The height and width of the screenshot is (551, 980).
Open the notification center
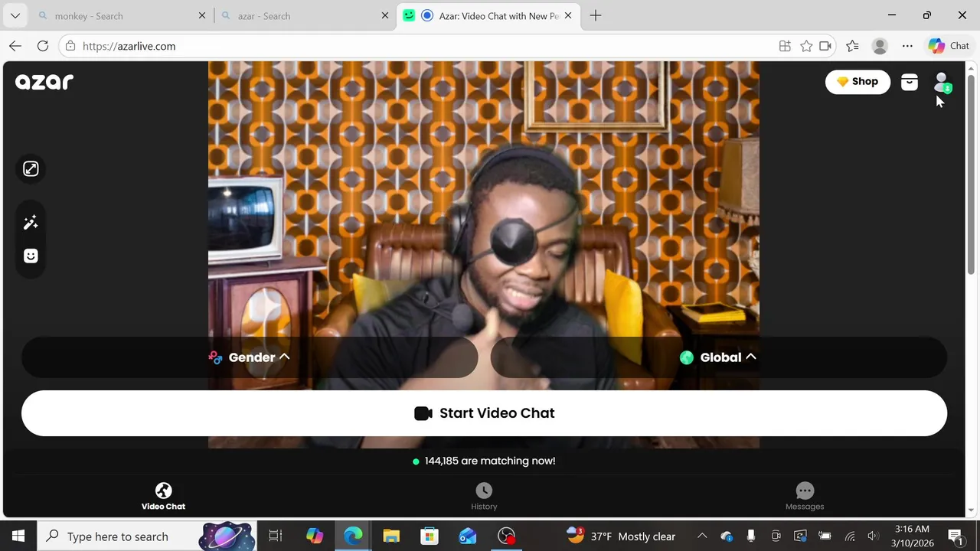955,536
